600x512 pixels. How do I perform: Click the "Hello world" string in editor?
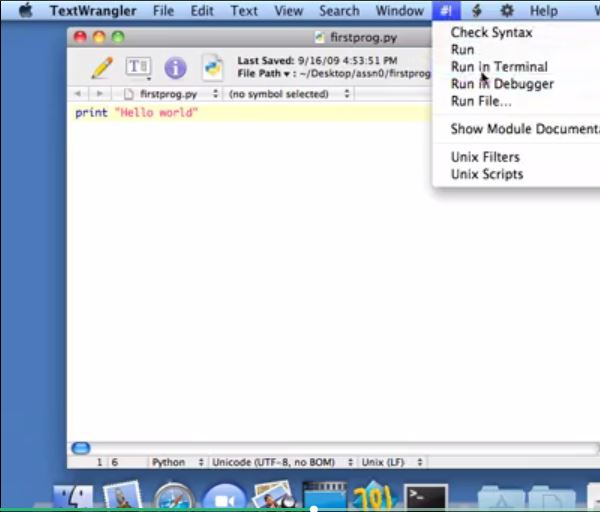click(156, 113)
